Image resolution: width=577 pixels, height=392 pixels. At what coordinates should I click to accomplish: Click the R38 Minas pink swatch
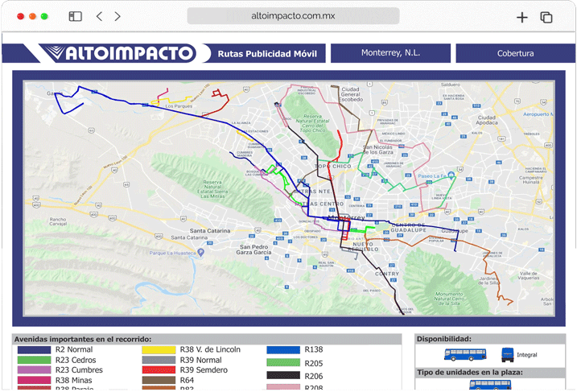coord(35,380)
